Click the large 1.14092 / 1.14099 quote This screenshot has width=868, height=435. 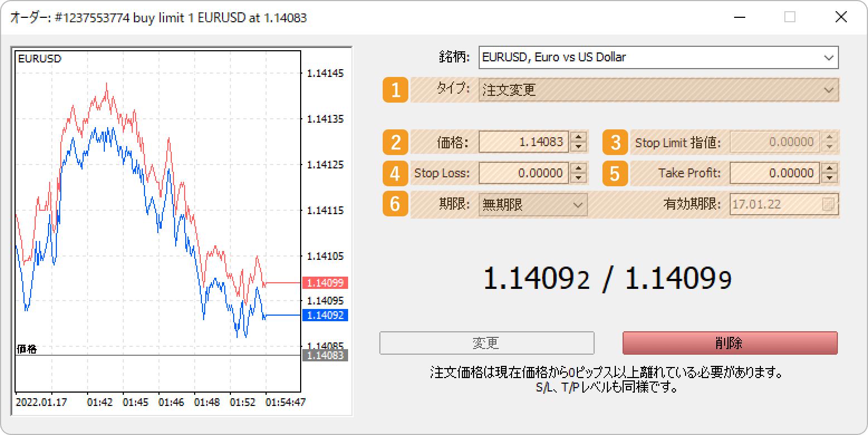click(607, 278)
